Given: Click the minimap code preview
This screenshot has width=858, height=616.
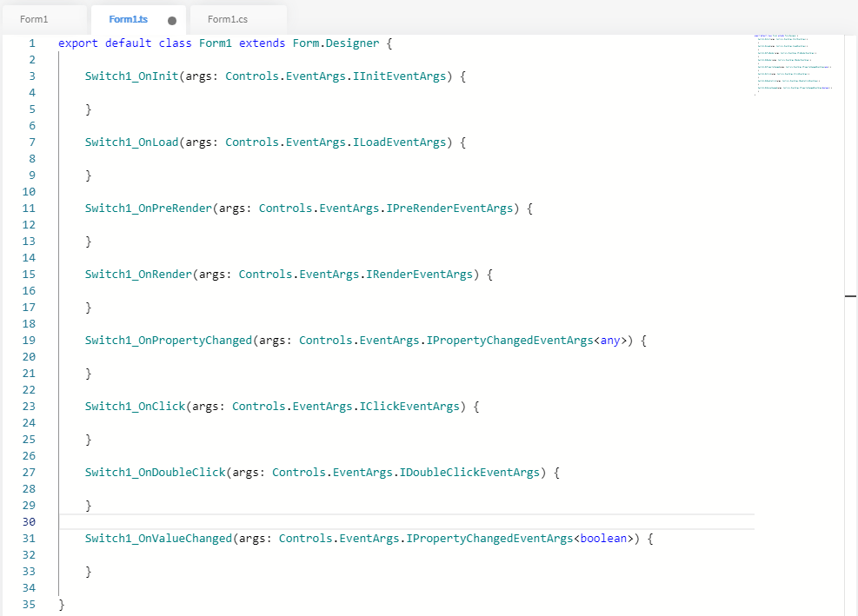Looking at the screenshot, I should point(794,63).
